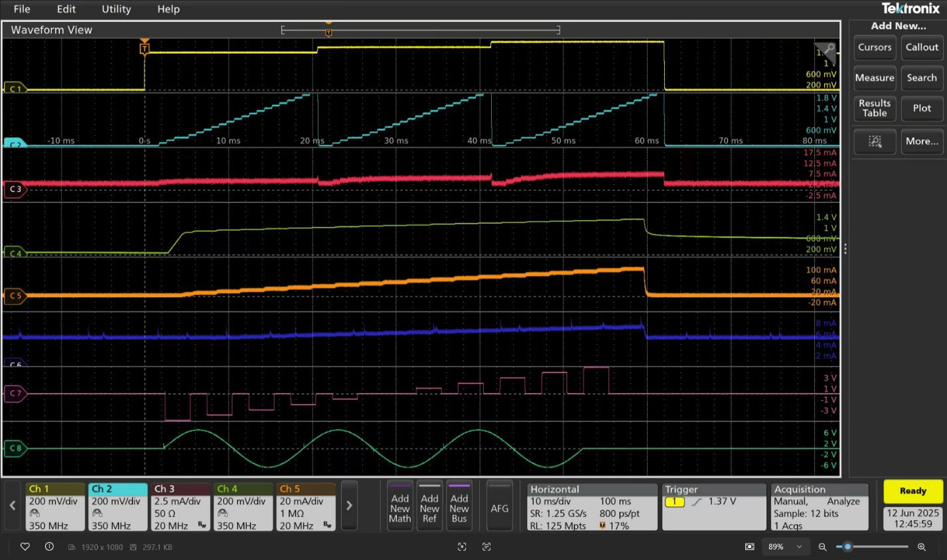This screenshot has height=560, width=947.
Task: Click the Measure button
Action: coord(875,78)
